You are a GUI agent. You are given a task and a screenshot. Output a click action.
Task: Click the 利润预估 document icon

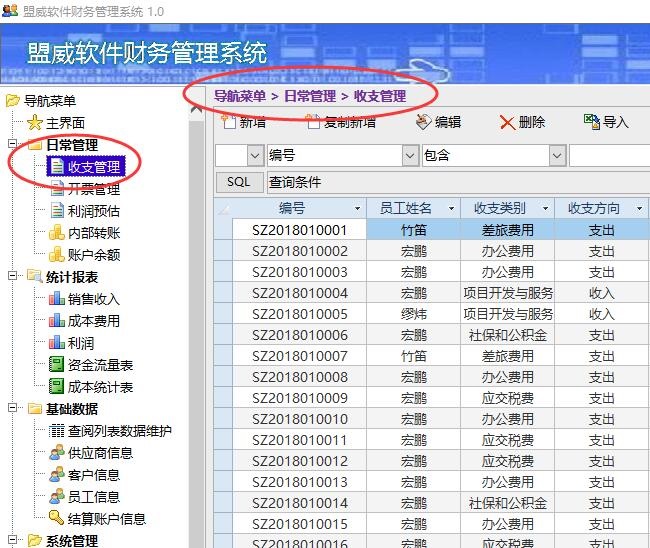coord(57,211)
